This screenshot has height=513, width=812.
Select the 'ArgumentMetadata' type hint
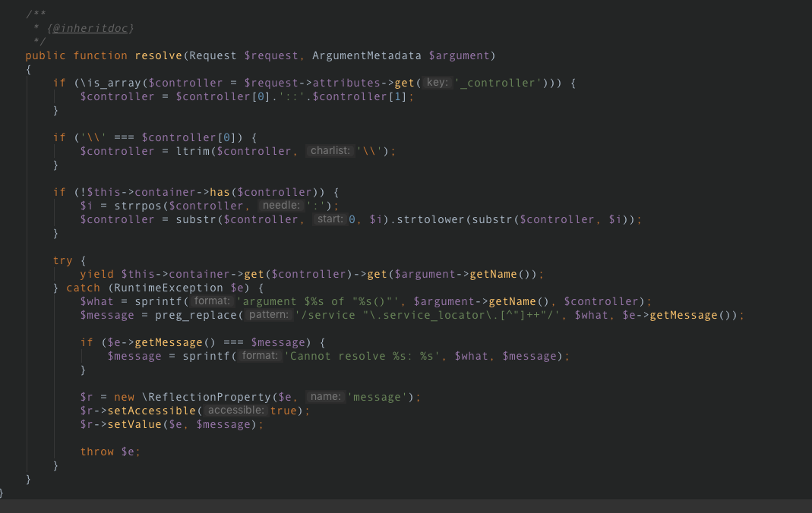[367, 56]
